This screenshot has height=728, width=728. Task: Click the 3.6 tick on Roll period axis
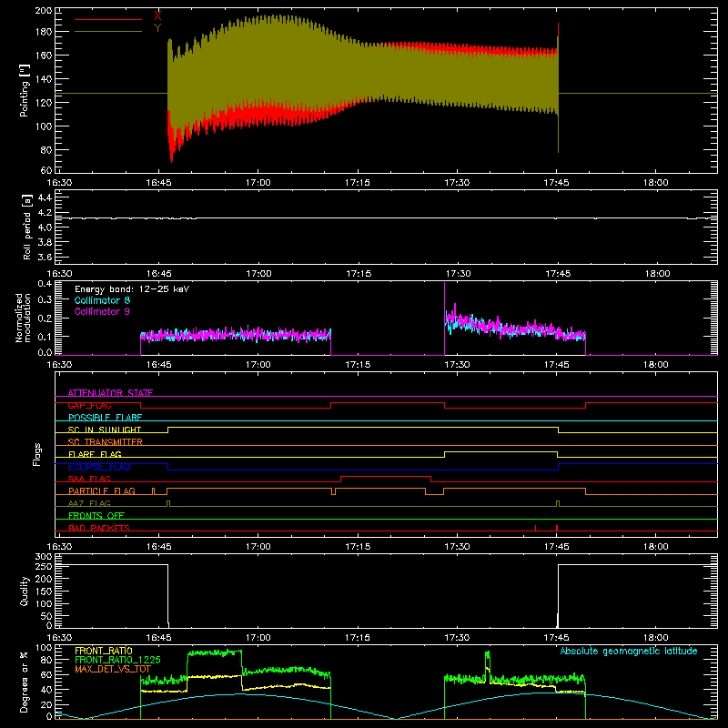click(45, 257)
